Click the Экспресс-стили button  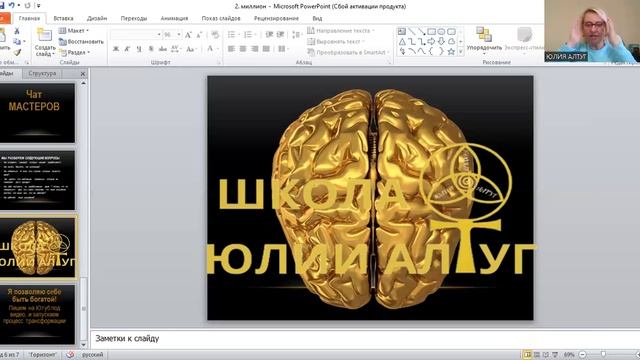pos(524,40)
